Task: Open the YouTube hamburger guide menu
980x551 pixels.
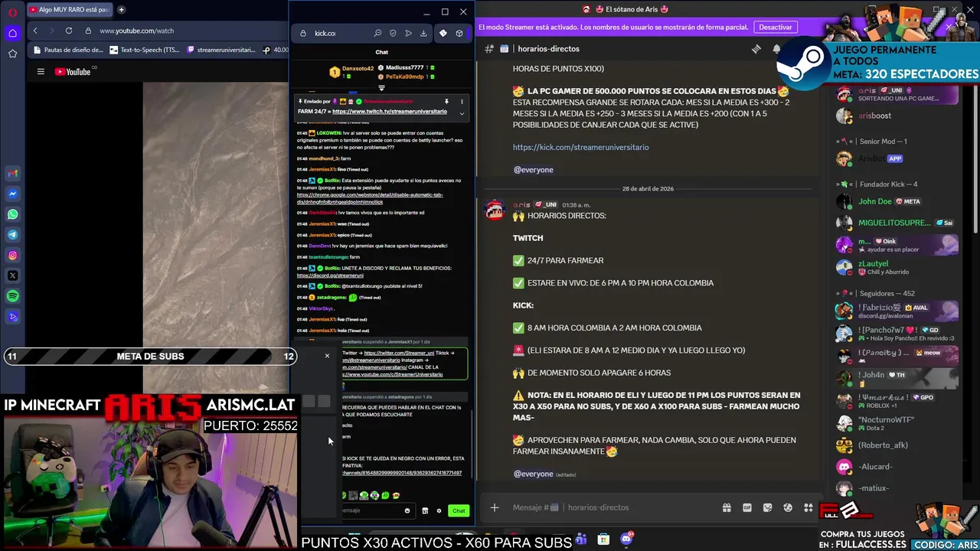Action: (41, 72)
